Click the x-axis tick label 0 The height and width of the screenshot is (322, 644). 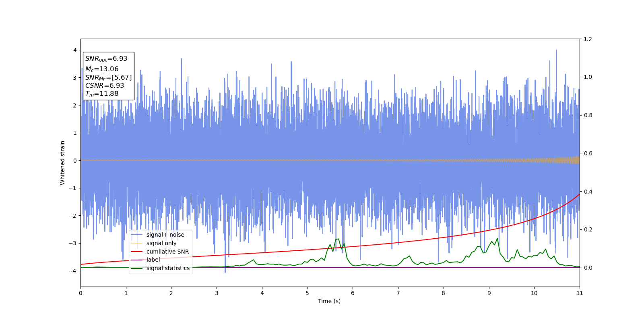80,293
